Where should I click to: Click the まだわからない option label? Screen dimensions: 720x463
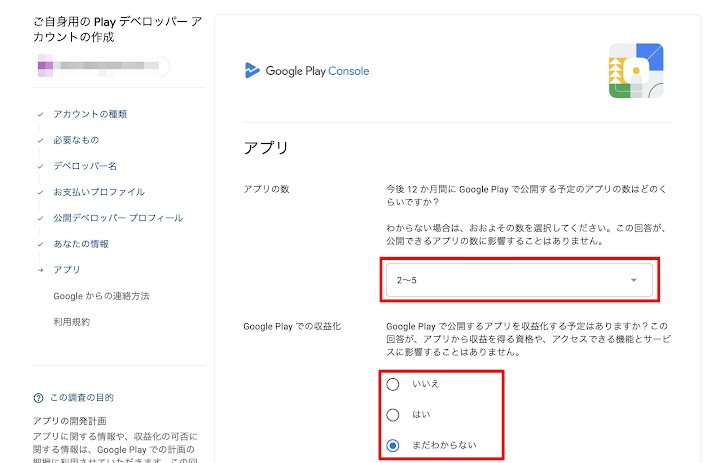(x=444, y=445)
